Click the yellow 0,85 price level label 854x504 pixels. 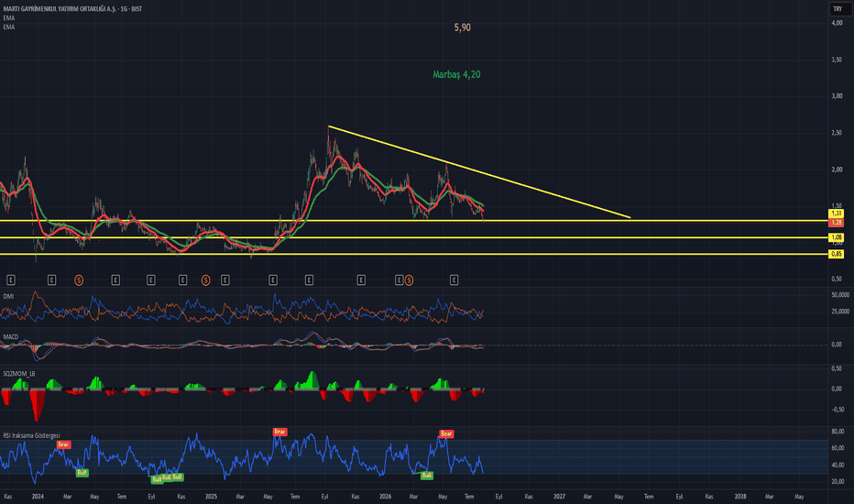(x=836, y=254)
